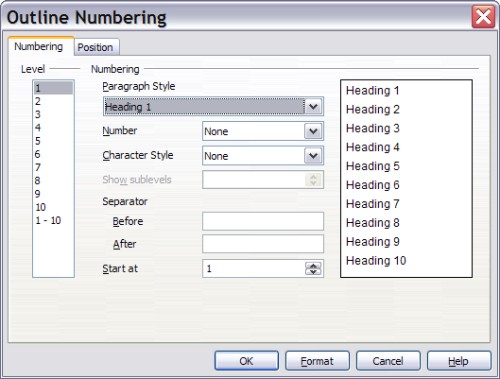
Task: Click Heading 10 in the preview
Action: pyautogui.click(x=376, y=260)
